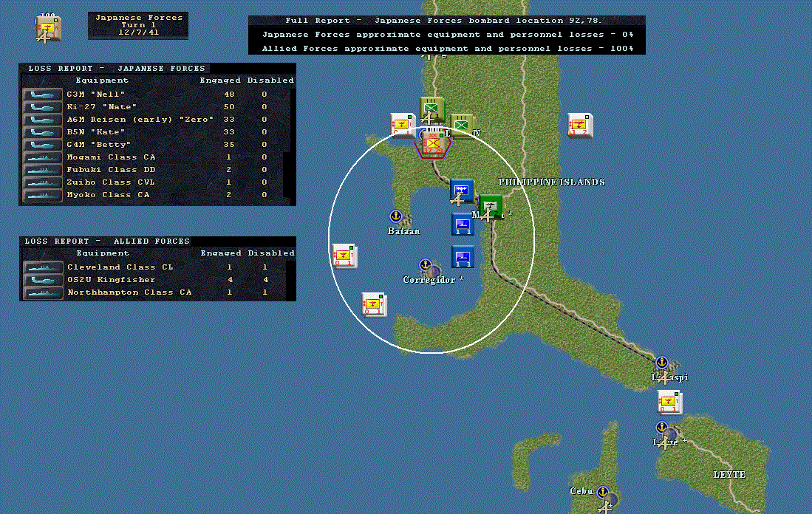Select blue Allied bomber unit north of Manila
This screenshot has width=812, height=514.
461,191
